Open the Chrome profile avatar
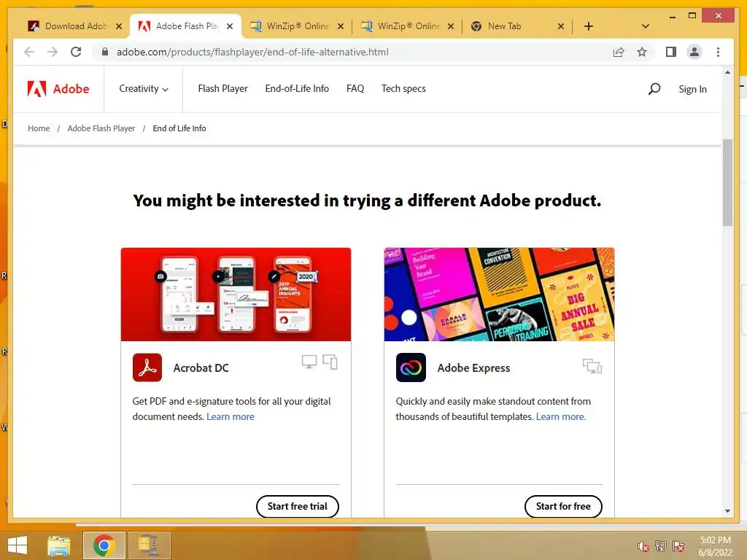Screen dimensions: 747x560 coord(694,52)
